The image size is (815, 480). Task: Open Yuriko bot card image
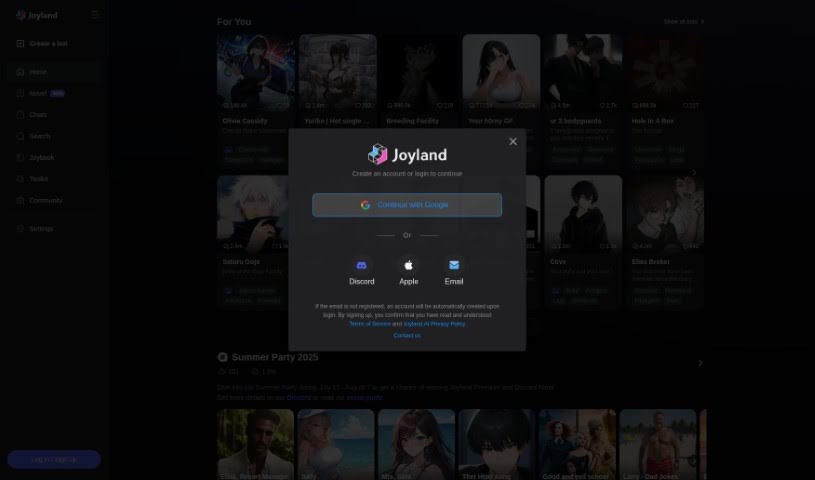point(337,73)
